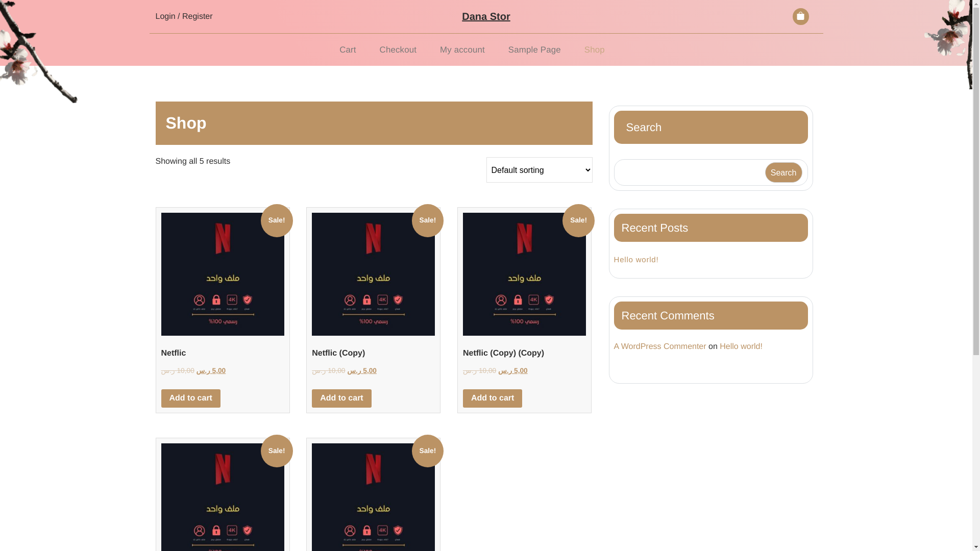Open the Checkout menu item

[398, 50]
